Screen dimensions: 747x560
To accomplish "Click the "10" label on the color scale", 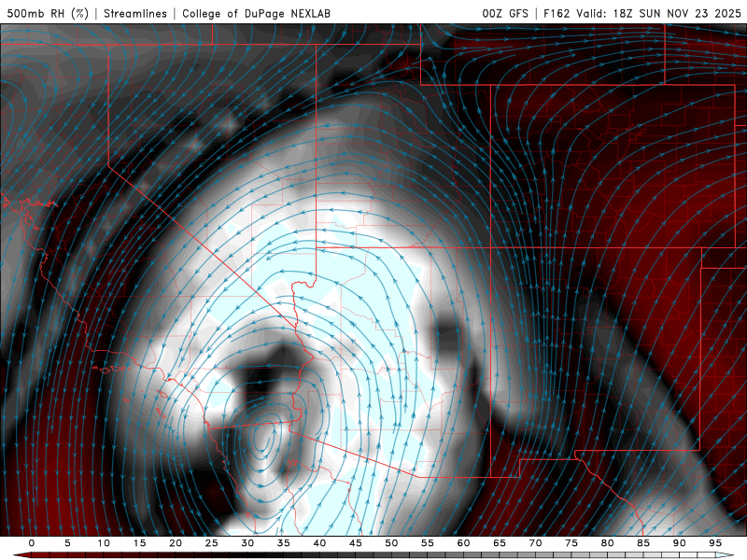I will pos(104,543).
